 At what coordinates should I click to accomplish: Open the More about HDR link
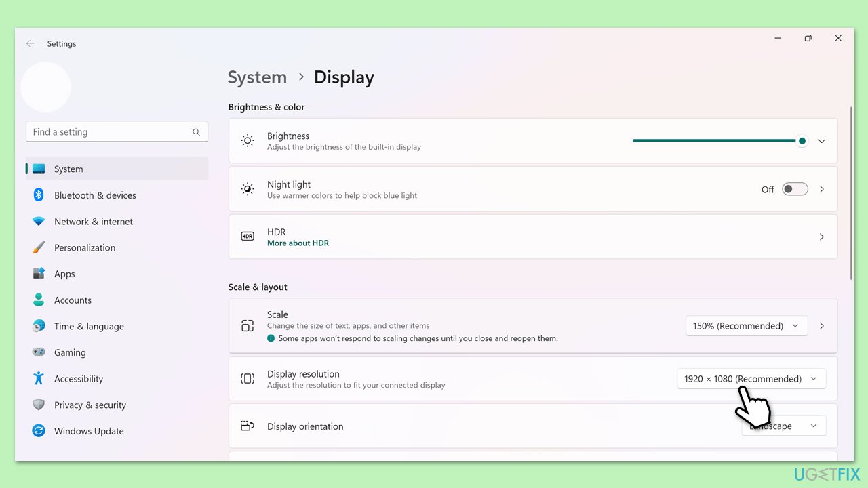pos(298,243)
